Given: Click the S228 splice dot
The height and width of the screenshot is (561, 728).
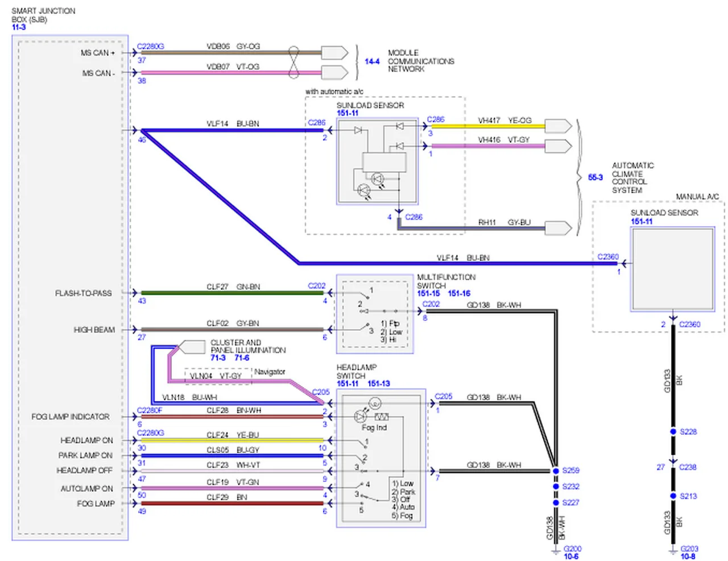Looking at the screenshot, I should coord(673,432).
